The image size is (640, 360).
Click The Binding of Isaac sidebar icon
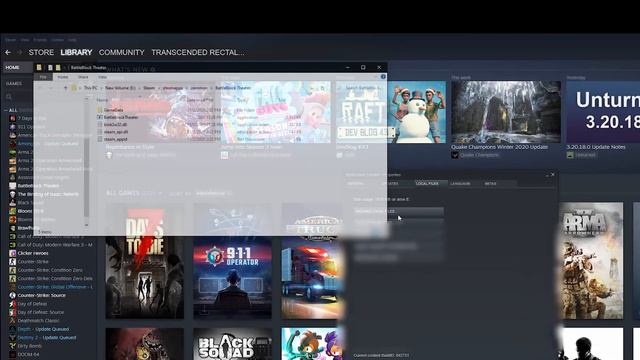tap(13, 194)
